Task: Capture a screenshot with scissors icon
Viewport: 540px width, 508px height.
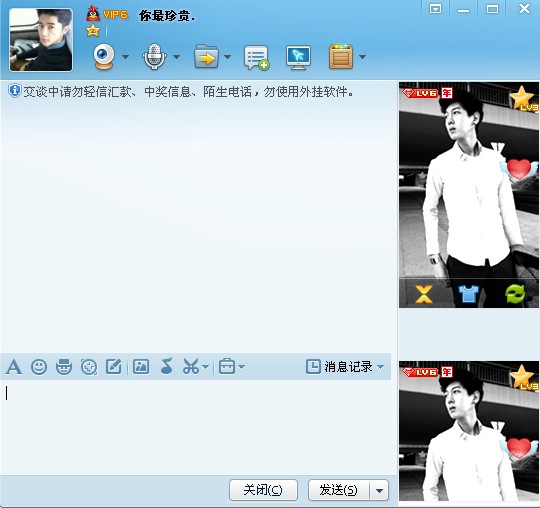Action: [x=191, y=366]
